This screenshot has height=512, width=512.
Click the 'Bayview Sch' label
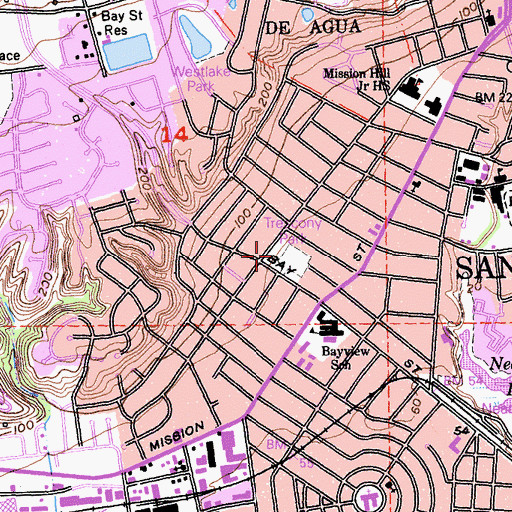(345, 358)
